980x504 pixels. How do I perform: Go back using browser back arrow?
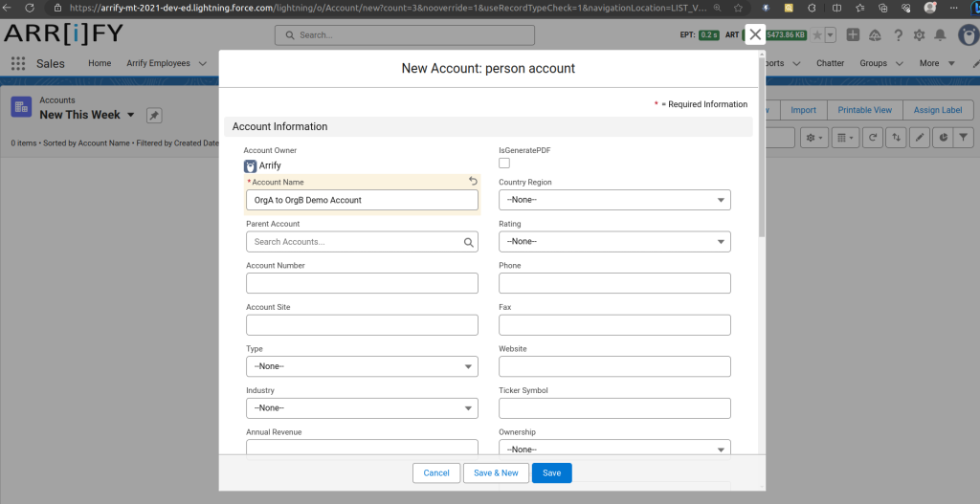tap(7, 8)
